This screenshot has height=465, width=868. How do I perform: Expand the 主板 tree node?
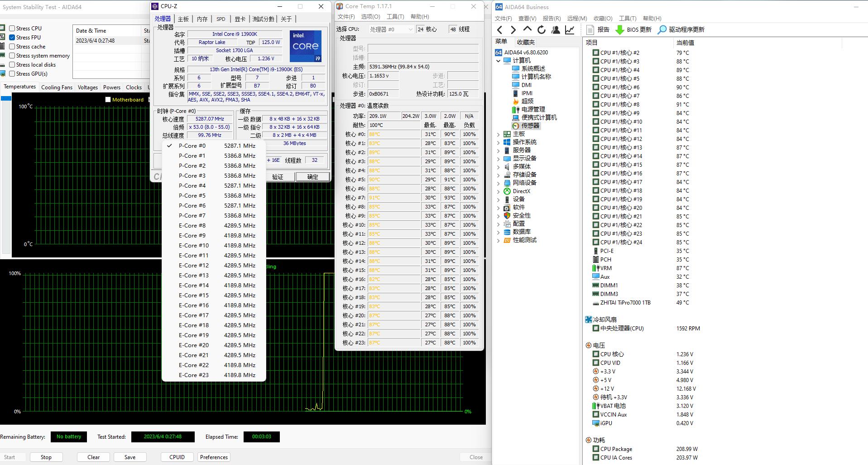click(x=499, y=134)
